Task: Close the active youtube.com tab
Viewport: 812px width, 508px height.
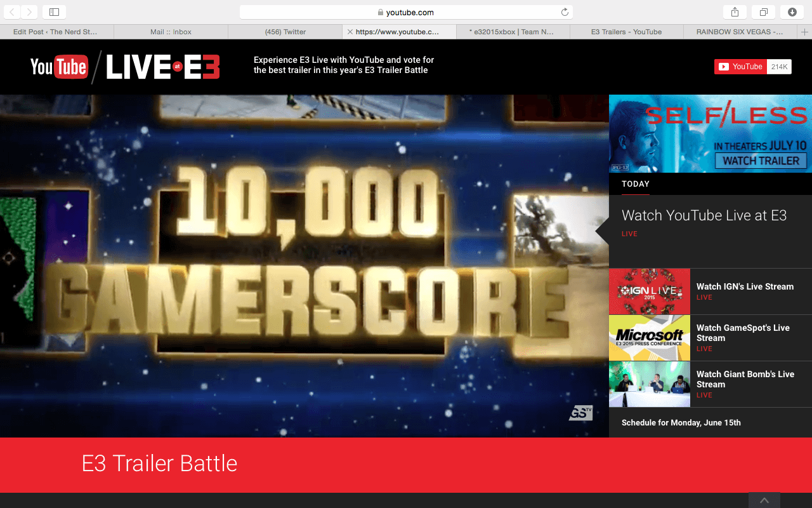Action: coord(350,32)
